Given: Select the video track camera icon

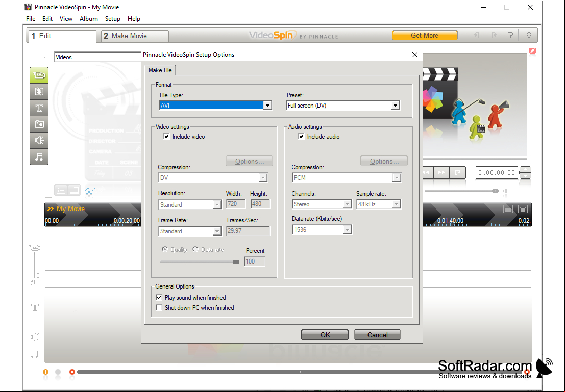Looking at the screenshot, I should [35, 248].
